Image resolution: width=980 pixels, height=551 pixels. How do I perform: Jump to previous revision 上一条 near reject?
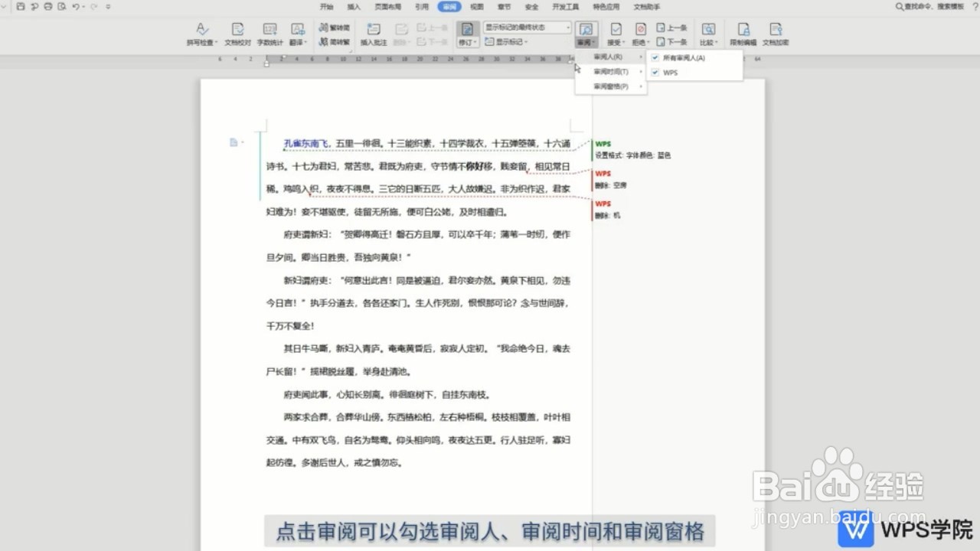click(x=672, y=28)
